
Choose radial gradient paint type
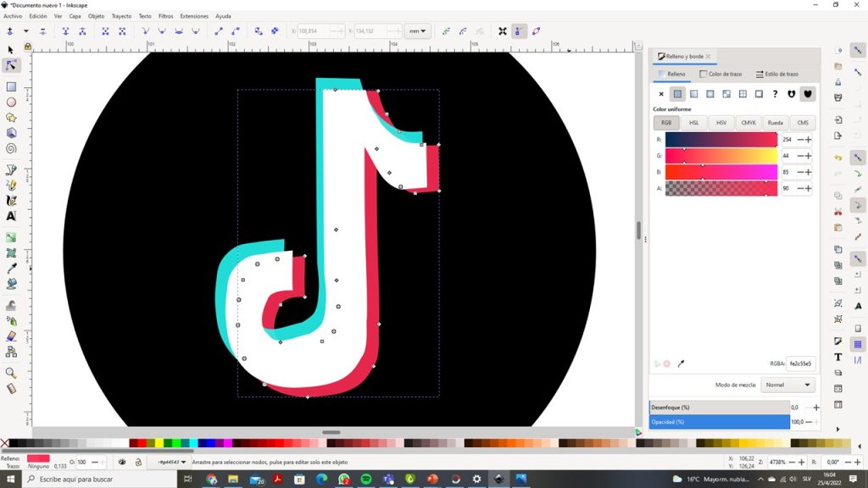point(710,94)
